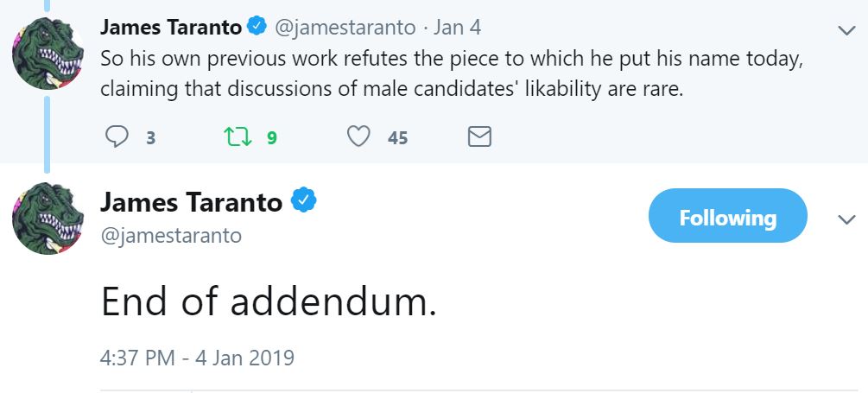This screenshot has height=393, width=868.
Task: Click the green retweet arrows icon
Action: click(x=238, y=136)
